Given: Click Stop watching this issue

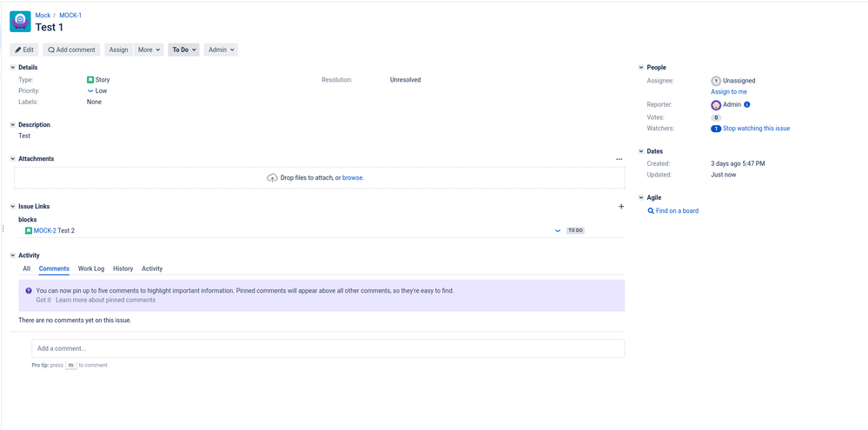Looking at the screenshot, I should 756,129.
